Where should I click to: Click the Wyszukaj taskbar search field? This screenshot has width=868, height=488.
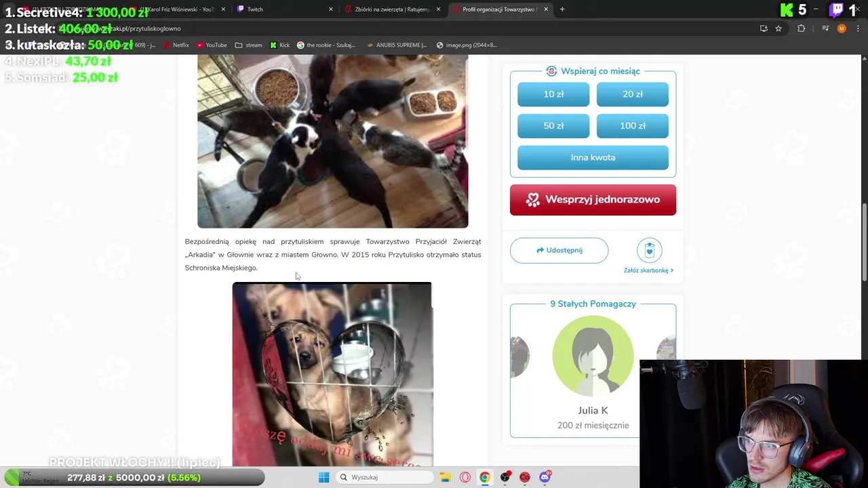coord(384,477)
